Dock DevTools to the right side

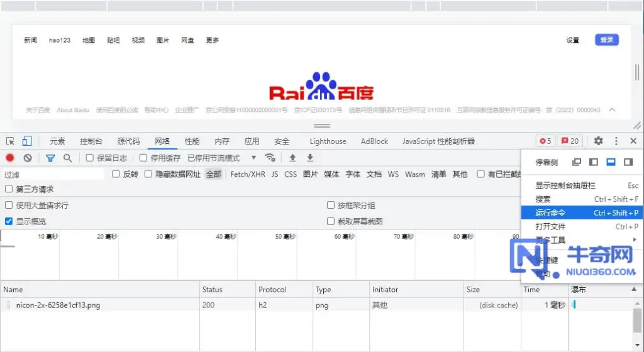628,162
